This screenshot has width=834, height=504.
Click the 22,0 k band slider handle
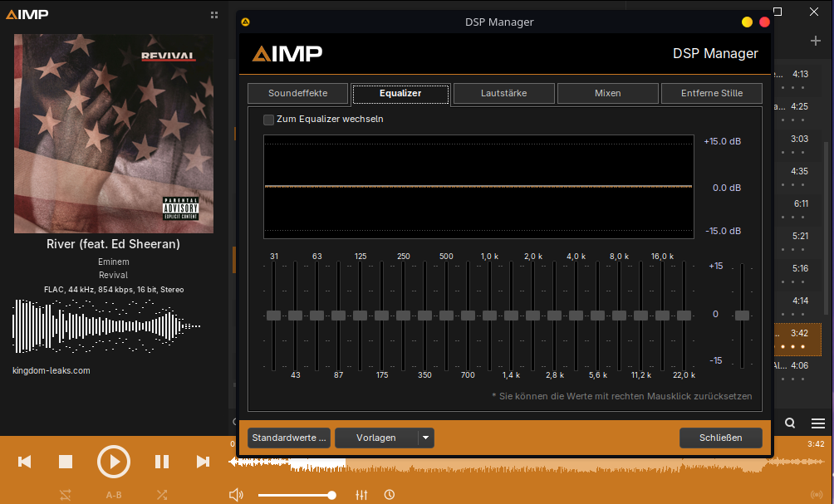click(x=684, y=316)
